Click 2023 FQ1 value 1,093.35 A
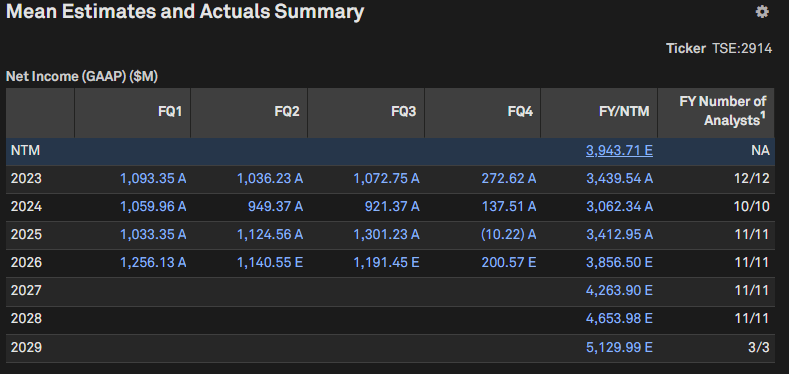 pyautogui.click(x=153, y=179)
